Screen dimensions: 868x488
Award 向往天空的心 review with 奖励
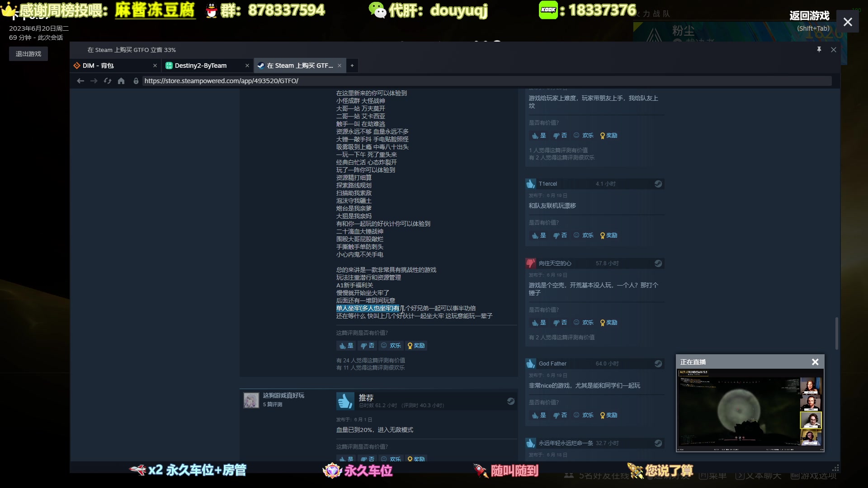point(609,323)
